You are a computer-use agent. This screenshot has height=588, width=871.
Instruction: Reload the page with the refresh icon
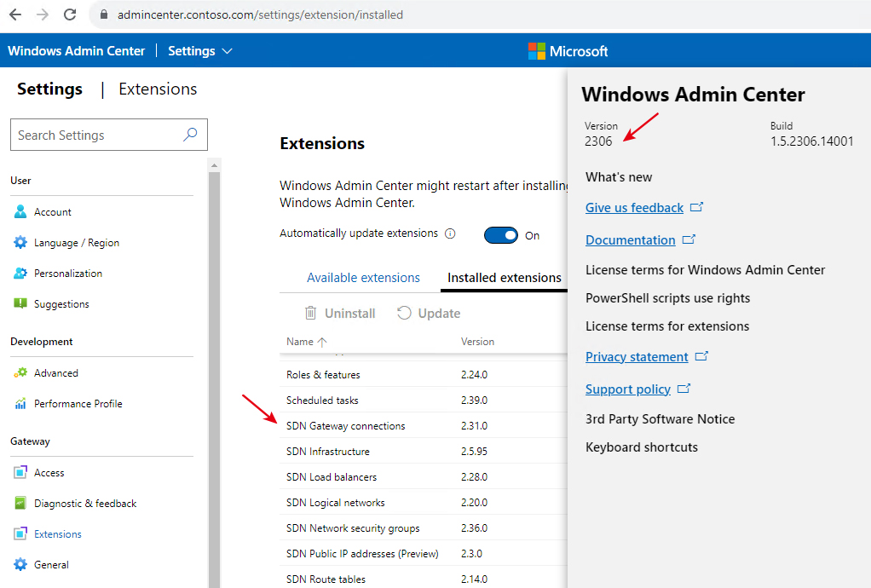(70, 14)
